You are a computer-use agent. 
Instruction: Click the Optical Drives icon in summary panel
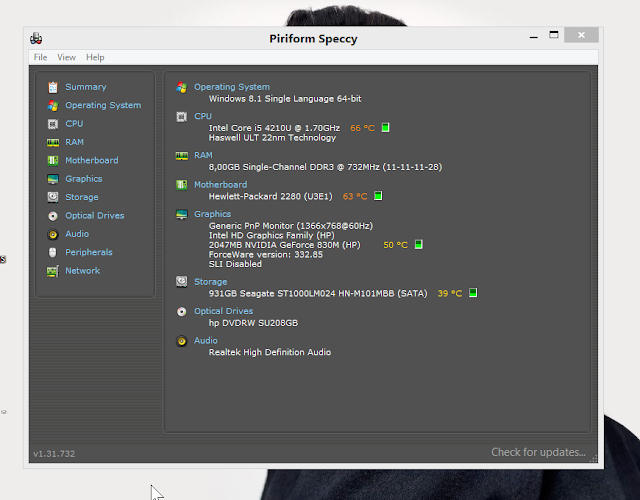(182, 312)
